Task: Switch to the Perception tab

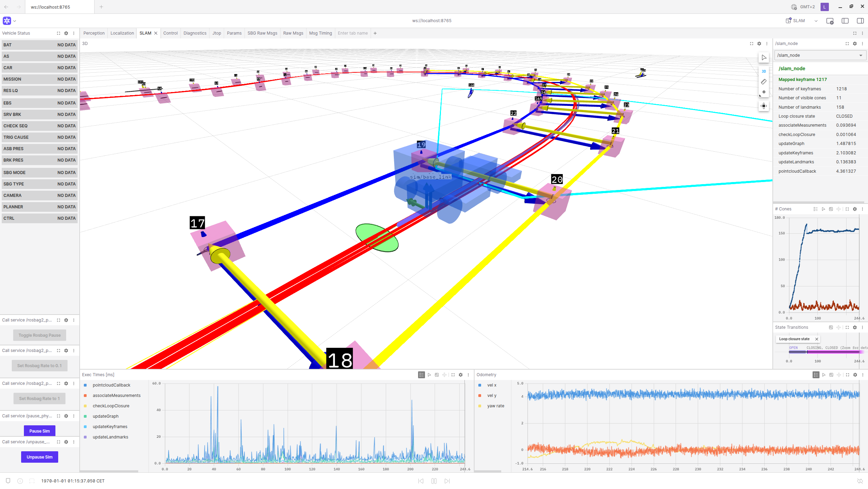Action: pyautogui.click(x=94, y=33)
